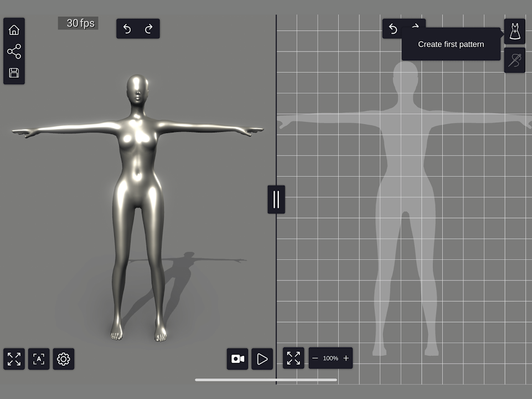Click the dress icon to create a pattern

[515, 32]
